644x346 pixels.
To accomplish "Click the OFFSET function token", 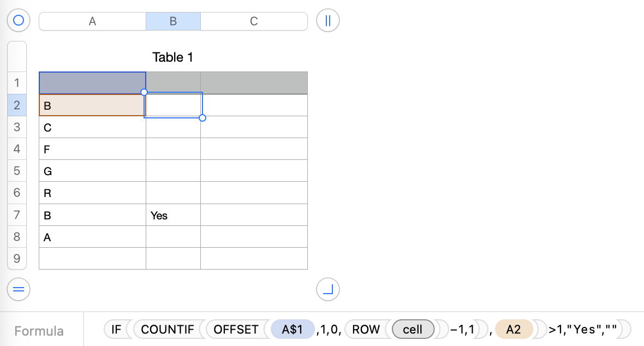I will [236, 330].
